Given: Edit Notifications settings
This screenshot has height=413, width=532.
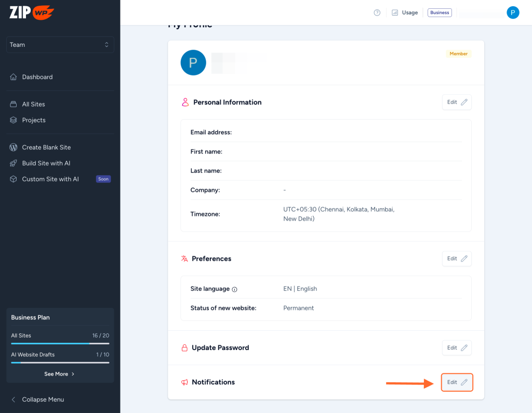Looking at the screenshot, I should pyautogui.click(x=457, y=382).
